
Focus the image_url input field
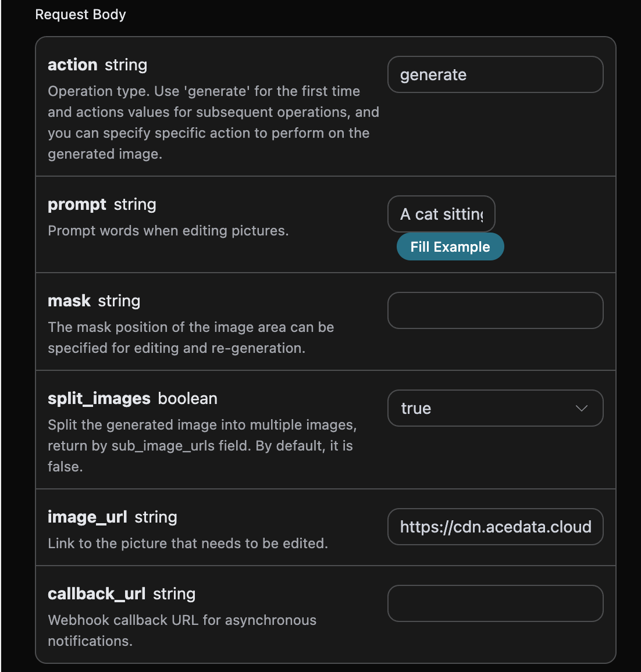[x=495, y=527]
